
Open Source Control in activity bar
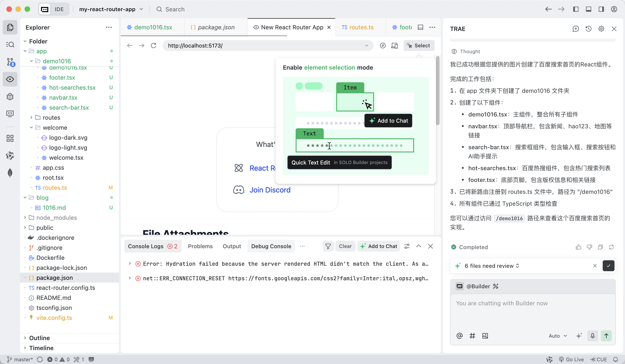pos(10,62)
